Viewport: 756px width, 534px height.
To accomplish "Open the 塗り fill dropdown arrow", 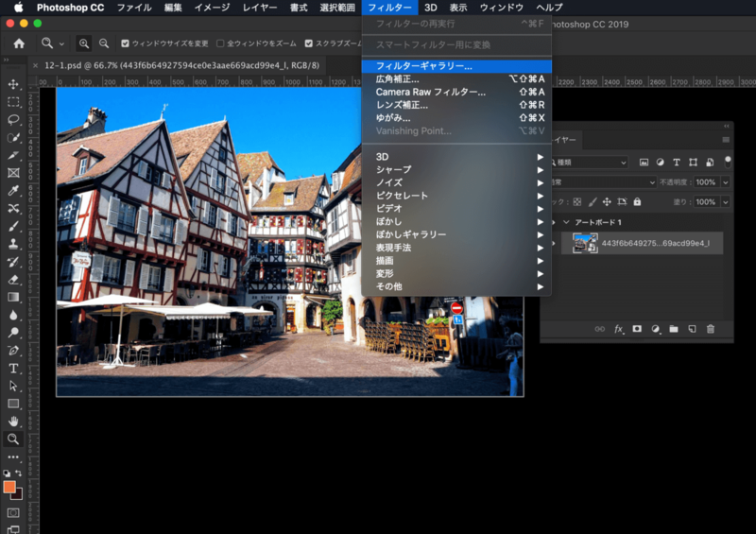I will [x=725, y=202].
